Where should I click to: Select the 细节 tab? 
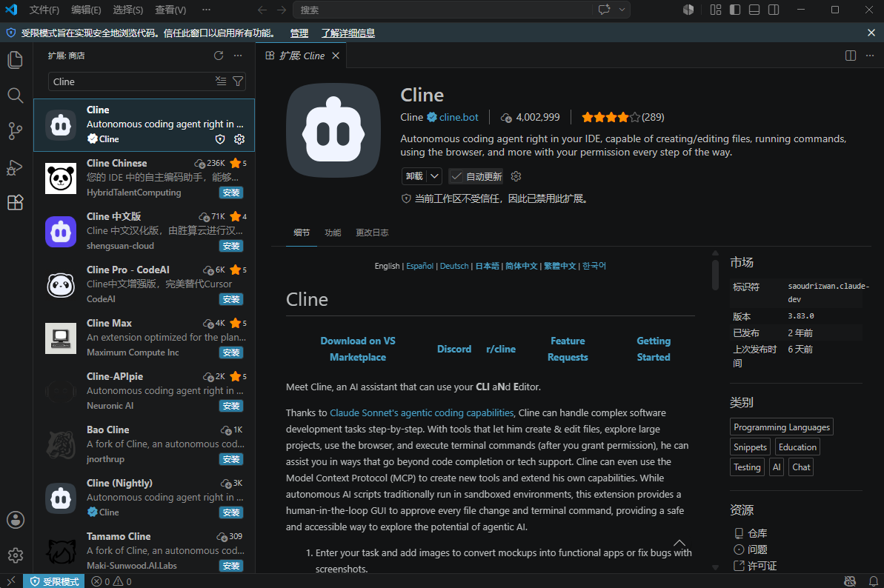(302, 233)
